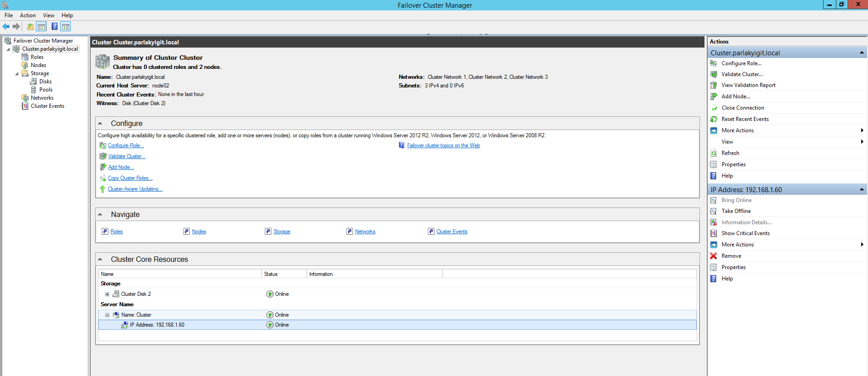Click the Validate Cluster icon in Actions pane
Viewport: 868px width, 376px height.
(x=714, y=74)
